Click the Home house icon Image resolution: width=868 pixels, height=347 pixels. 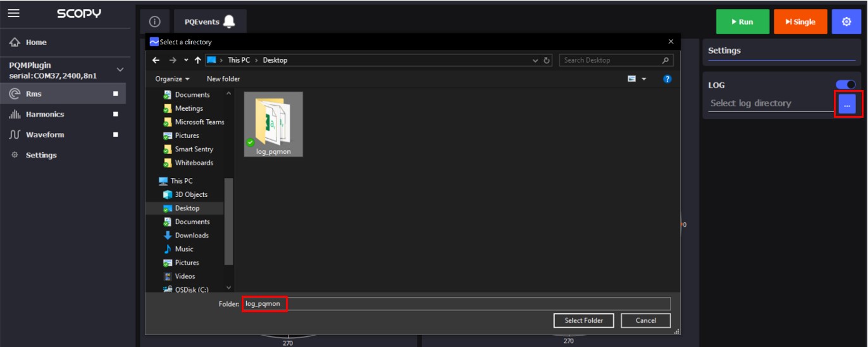[x=15, y=42]
